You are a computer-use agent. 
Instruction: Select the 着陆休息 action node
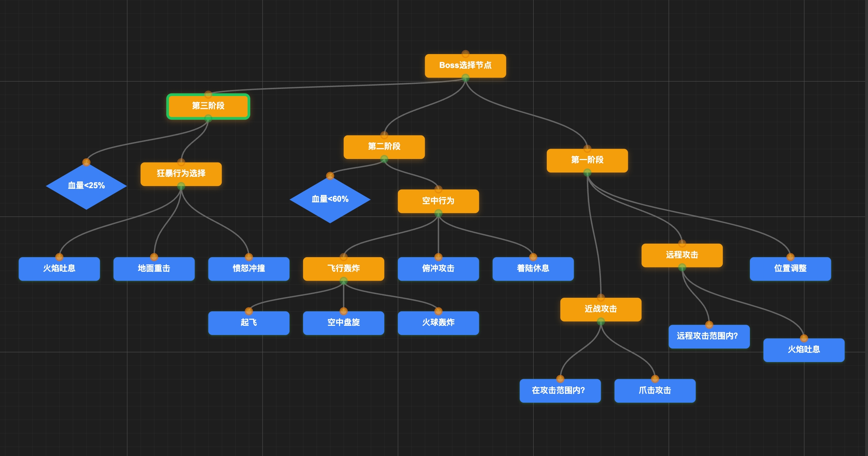pyautogui.click(x=533, y=269)
